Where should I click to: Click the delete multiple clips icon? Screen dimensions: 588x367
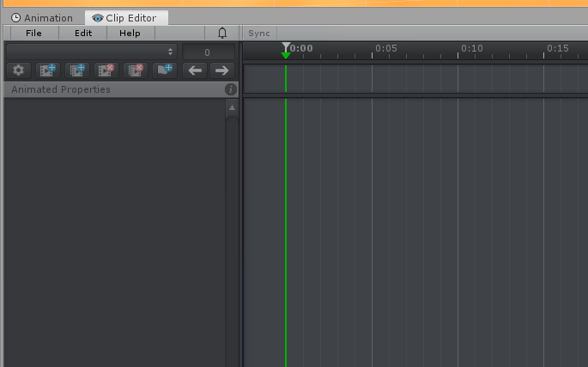136,70
